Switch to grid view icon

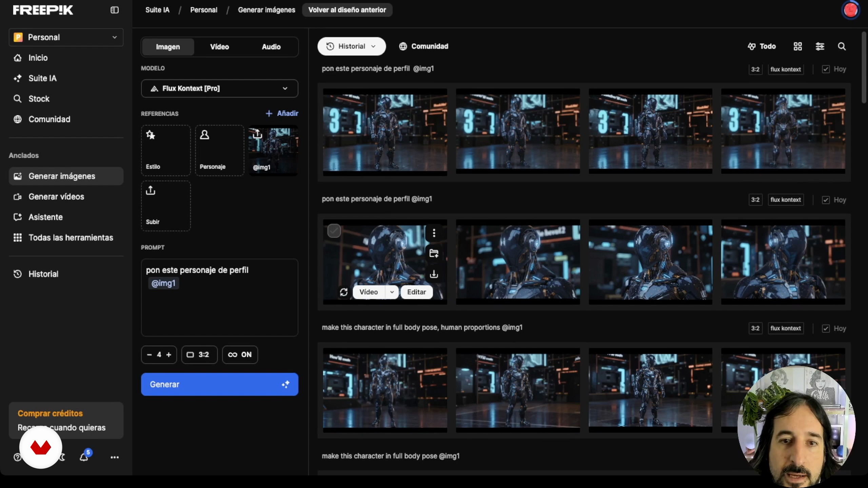pos(798,46)
